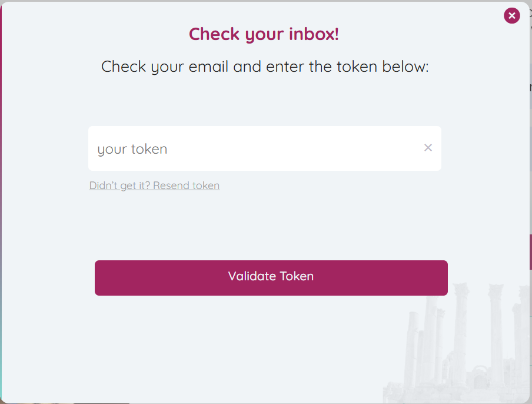
Task: Exit the "Check your inbox!" modal
Action: coord(511,16)
